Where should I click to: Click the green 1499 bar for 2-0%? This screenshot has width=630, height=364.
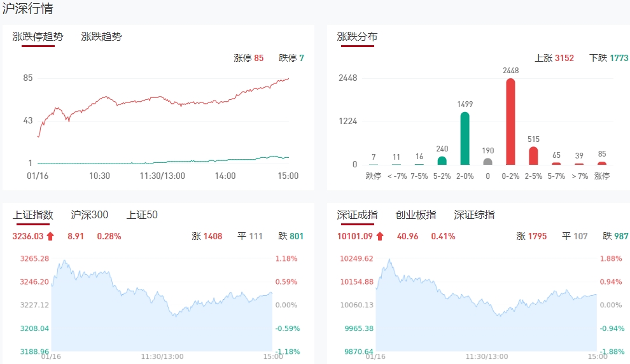[465, 138]
